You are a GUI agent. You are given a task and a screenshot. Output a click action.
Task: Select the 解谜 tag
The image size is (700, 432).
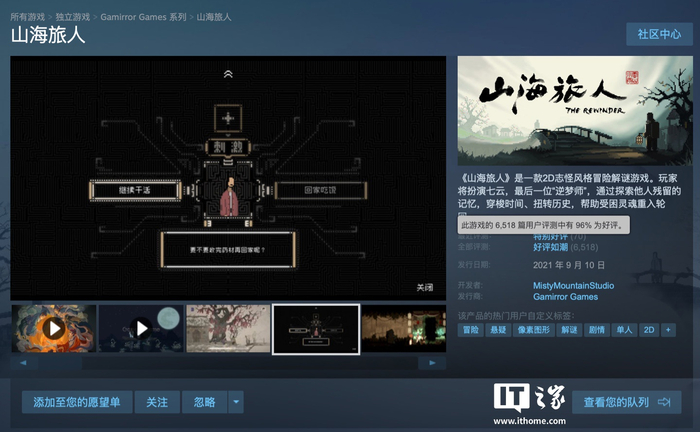(569, 330)
